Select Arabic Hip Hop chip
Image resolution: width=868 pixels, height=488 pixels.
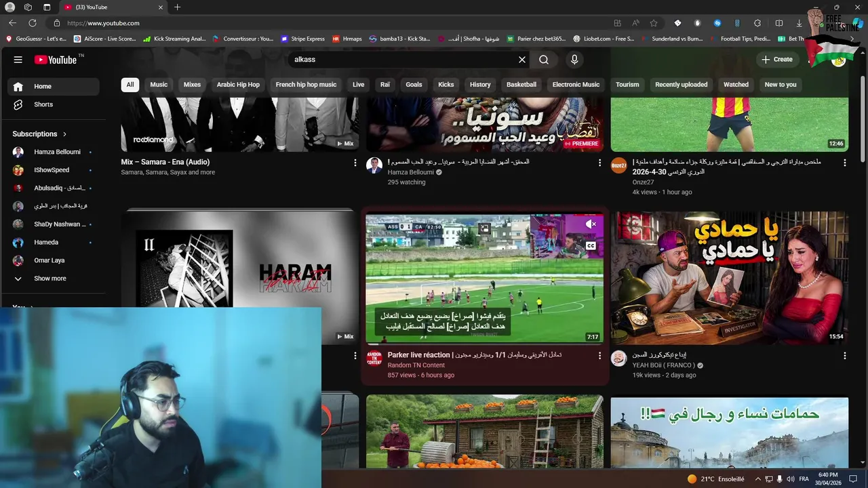(x=238, y=85)
